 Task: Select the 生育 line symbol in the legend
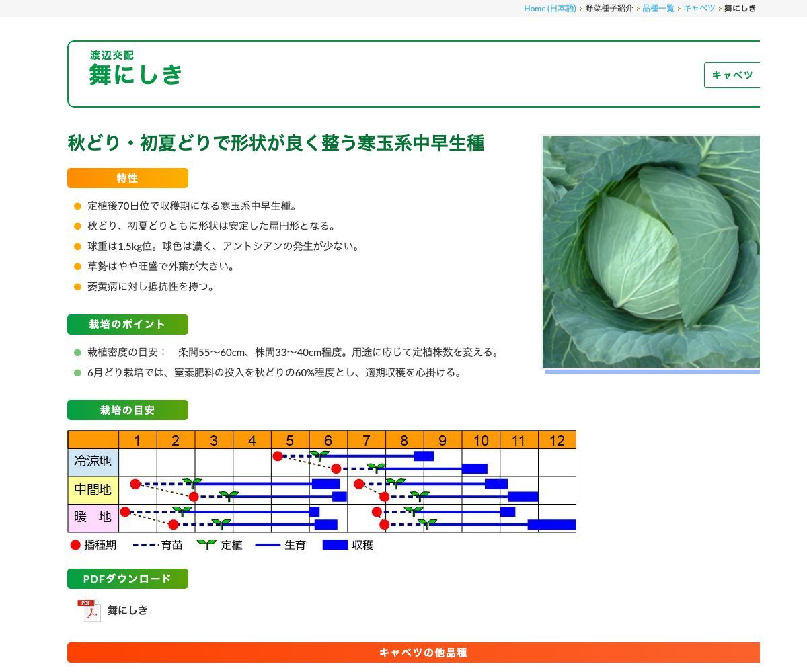pyautogui.click(x=268, y=546)
